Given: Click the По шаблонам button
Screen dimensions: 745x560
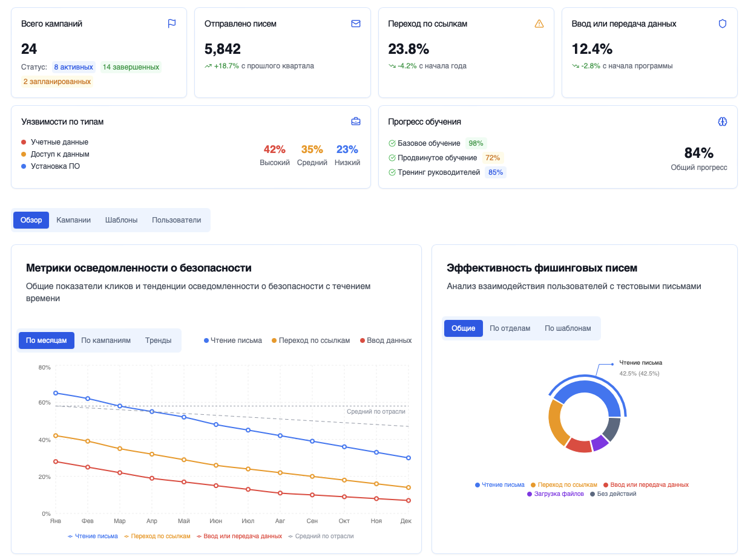Looking at the screenshot, I should [x=568, y=328].
